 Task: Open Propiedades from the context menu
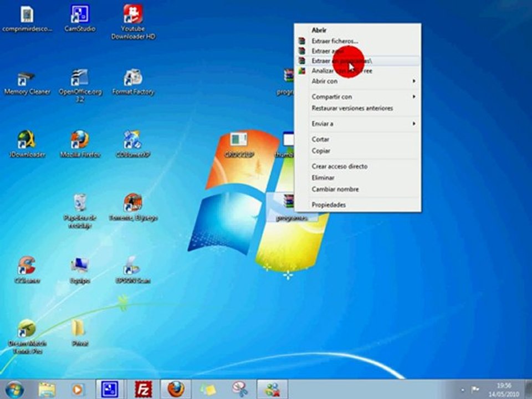[357, 205]
